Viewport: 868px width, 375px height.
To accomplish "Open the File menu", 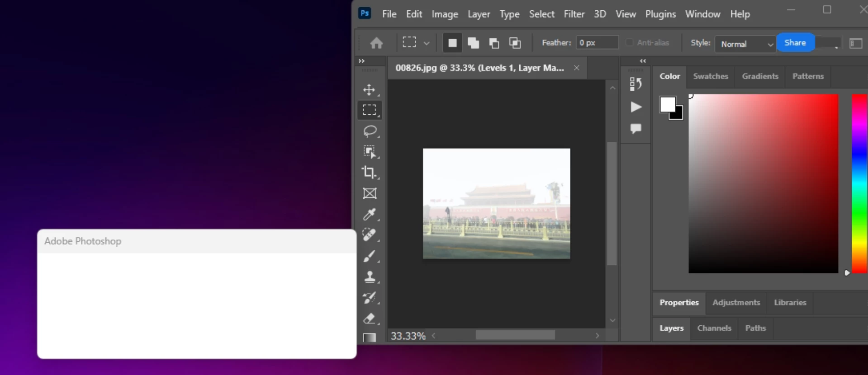I will click(389, 14).
